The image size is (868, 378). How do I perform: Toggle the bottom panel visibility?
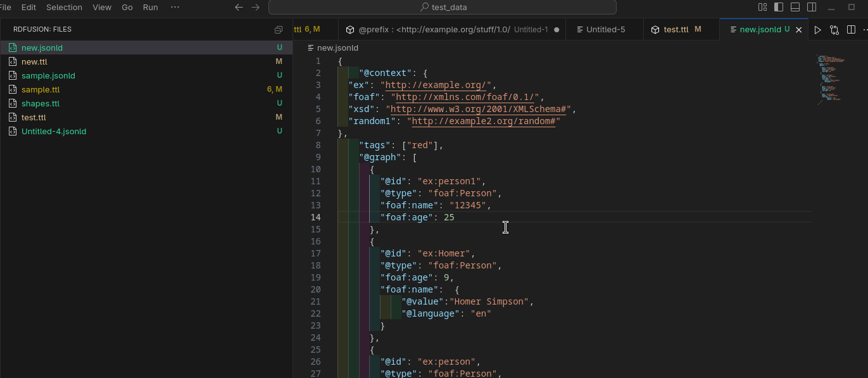(x=795, y=7)
